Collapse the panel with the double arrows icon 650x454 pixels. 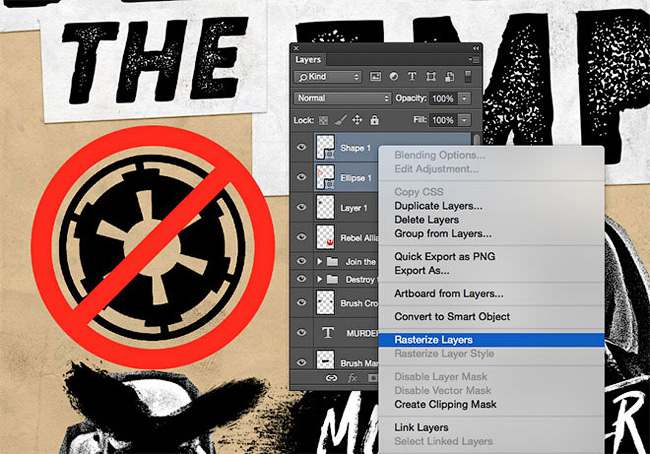pos(476,48)
